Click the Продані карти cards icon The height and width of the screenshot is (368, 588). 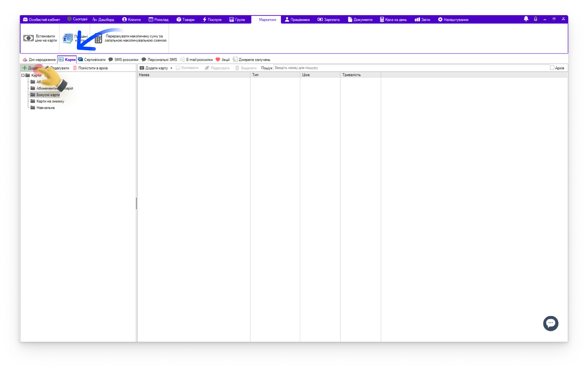pos(68,38)
